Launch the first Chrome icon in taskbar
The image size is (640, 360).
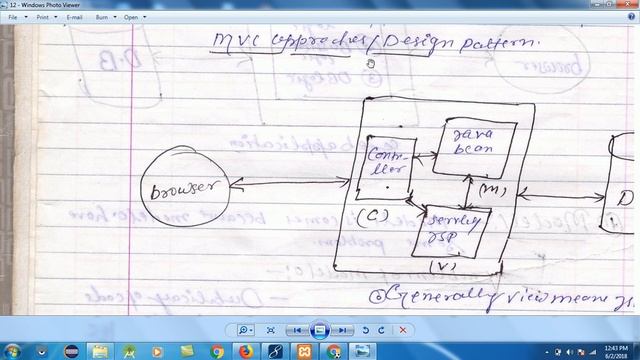click(x=217, y=351)
